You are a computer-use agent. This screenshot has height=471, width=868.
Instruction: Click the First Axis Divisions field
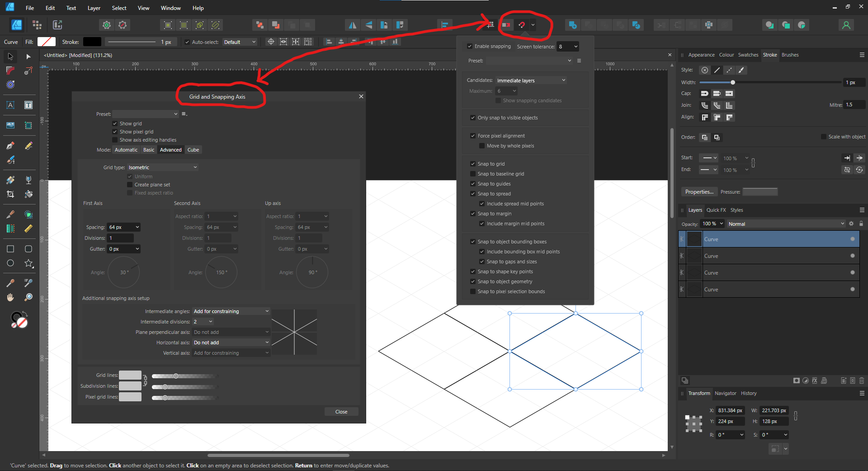[120, 238]
